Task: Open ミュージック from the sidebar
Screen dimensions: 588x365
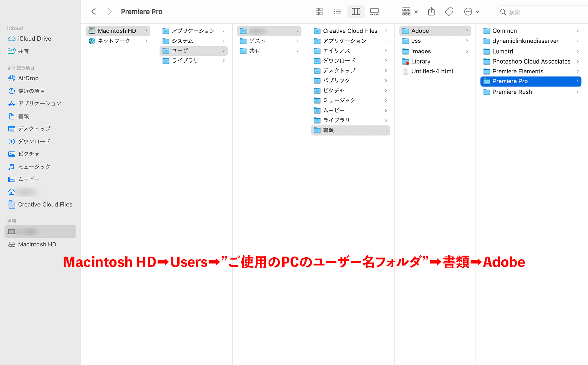Action: (x=34, y=166)
